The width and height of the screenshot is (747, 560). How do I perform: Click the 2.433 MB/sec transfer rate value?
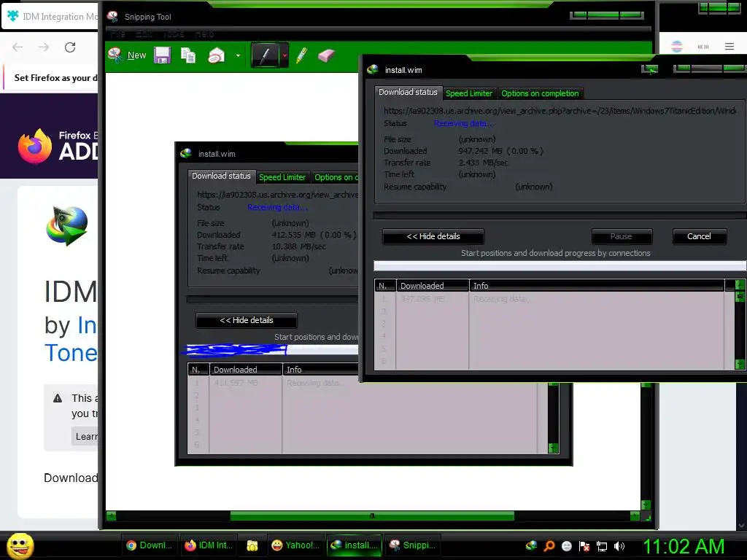(483, 163)
